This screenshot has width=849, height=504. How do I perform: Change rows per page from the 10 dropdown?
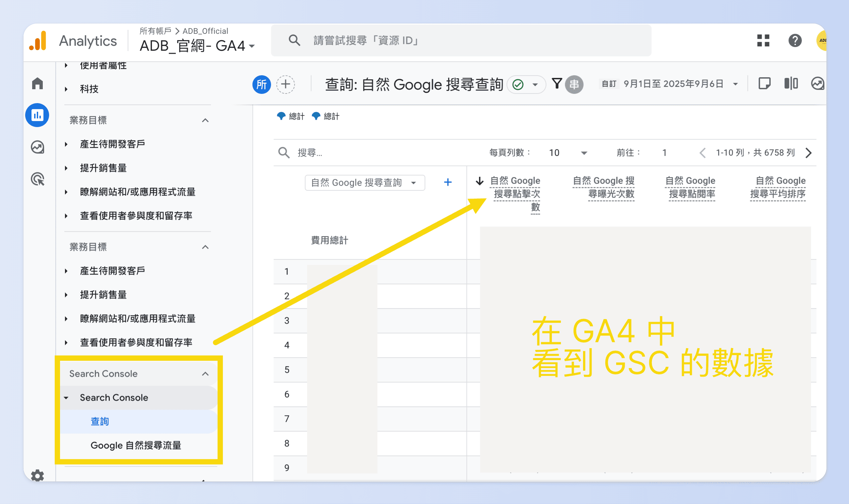(x=568, y=153)
